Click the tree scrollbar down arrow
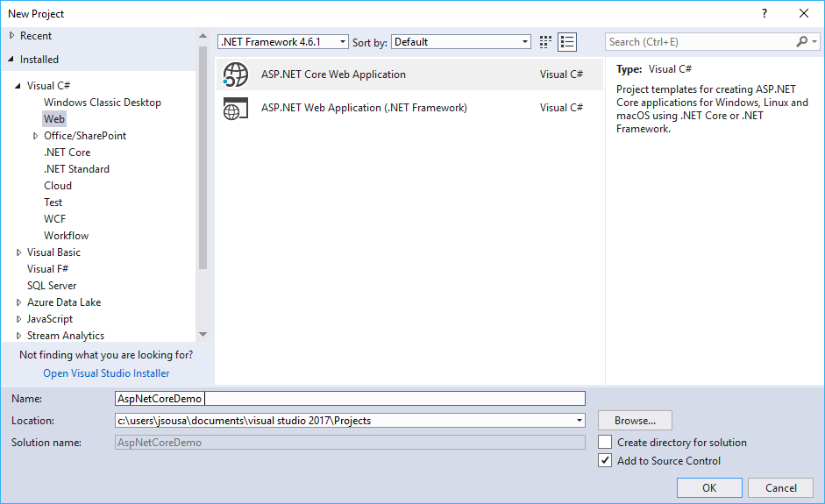Viewport: 825px width, 504px height. tap(203, 335)
